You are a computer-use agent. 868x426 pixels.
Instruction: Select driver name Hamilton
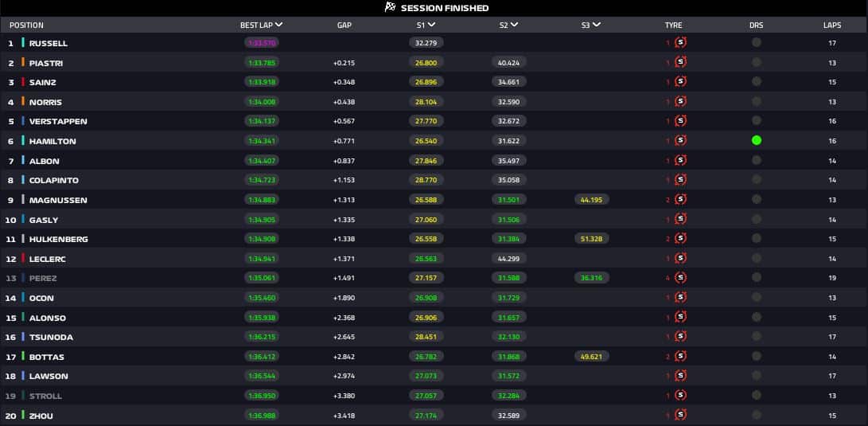point(53,141)
